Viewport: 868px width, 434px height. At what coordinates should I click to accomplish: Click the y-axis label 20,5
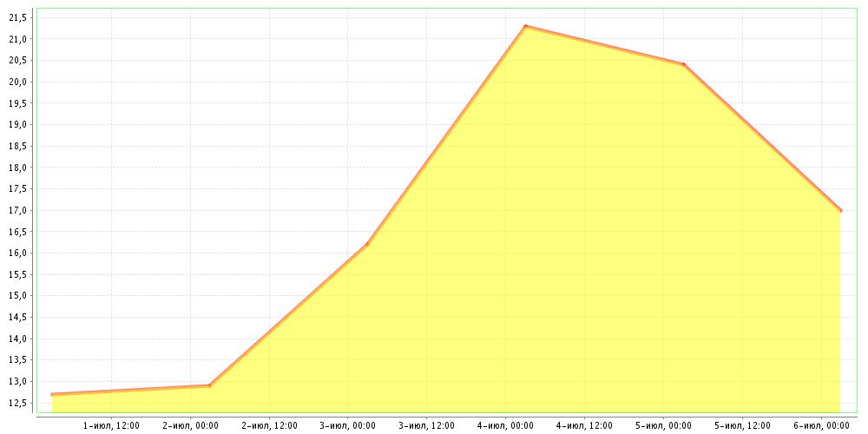[18, 61]
